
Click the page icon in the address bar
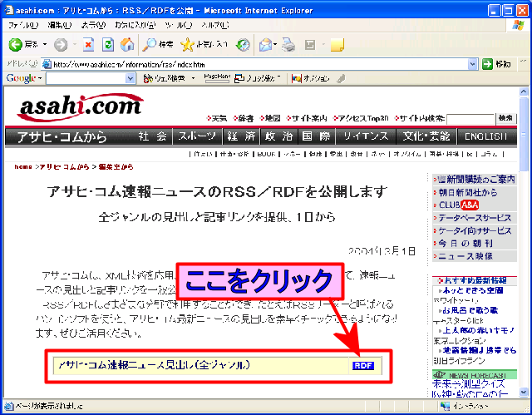pyautogui.click(x=47, y=64)
